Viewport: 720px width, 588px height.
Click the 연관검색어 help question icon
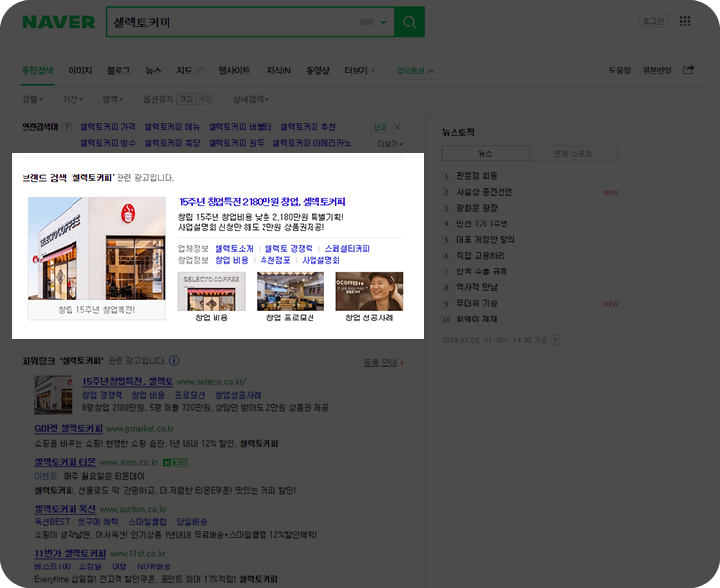[x=67, y=127]
